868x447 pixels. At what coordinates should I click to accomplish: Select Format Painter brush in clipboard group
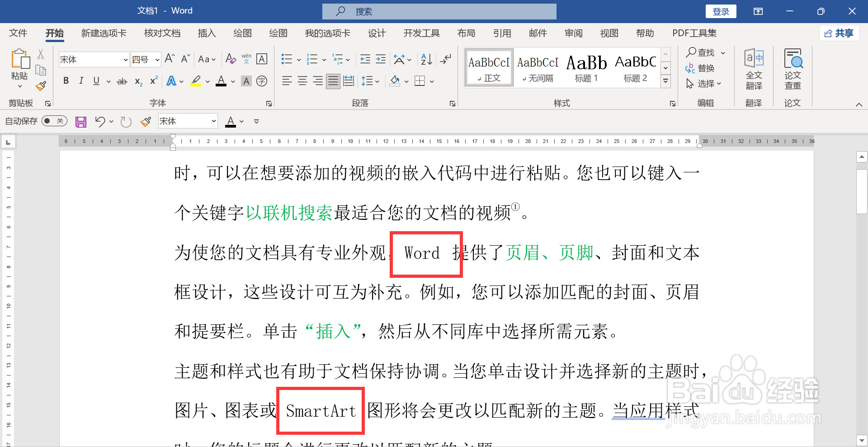[41, 86]
